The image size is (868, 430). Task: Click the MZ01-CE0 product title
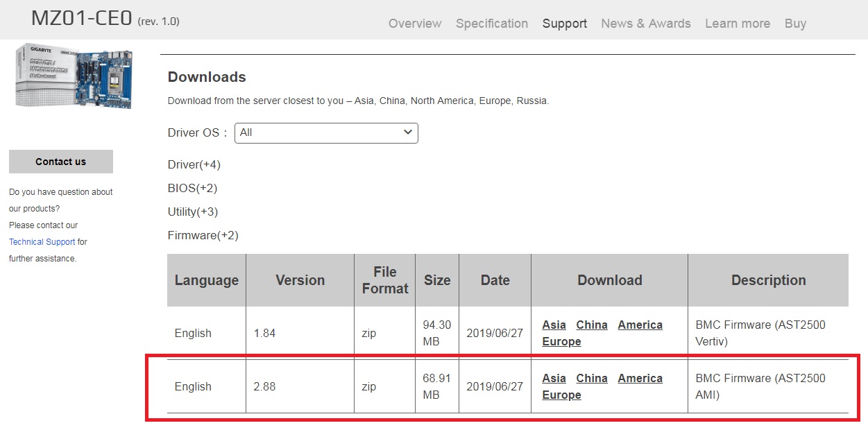click(82, 19)
